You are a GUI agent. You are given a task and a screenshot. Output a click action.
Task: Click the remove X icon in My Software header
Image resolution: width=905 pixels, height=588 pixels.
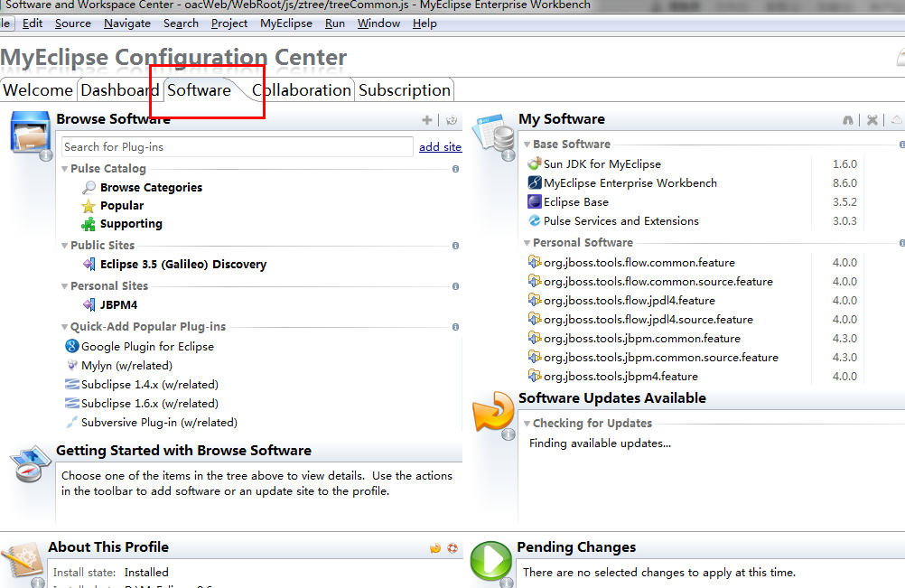coord(872,120)
